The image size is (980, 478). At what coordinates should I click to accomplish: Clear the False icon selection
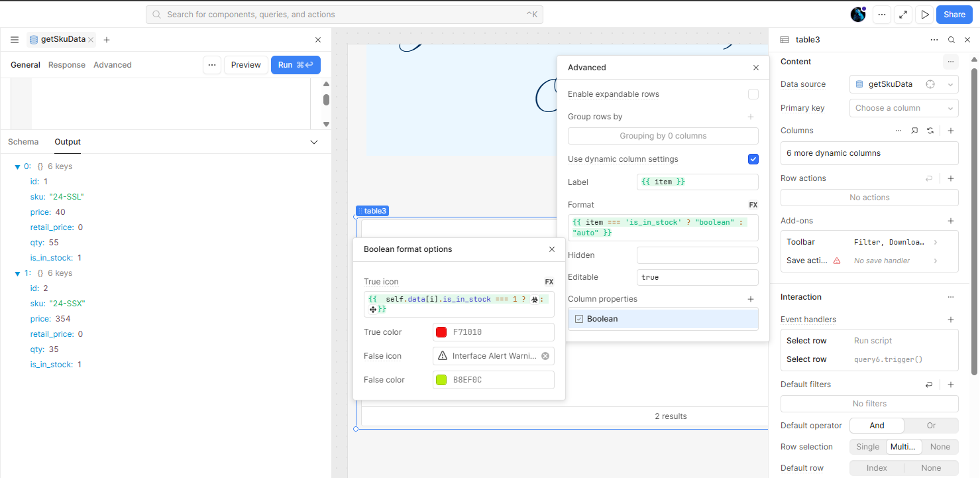(x=545, y=356)
